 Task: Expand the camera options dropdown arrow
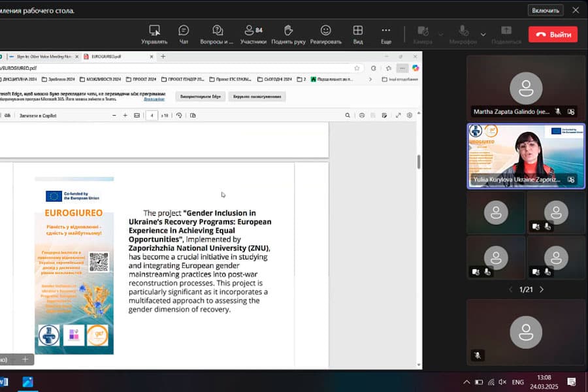[x=441, y=34]
